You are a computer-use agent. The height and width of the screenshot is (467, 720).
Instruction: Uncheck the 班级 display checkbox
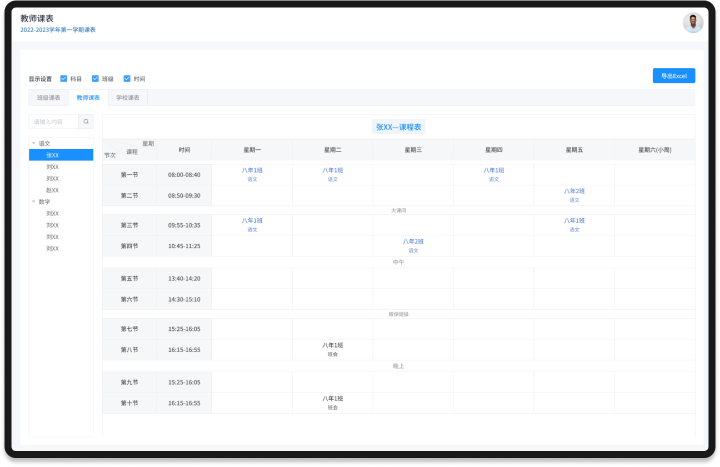[x=95, y=78]
